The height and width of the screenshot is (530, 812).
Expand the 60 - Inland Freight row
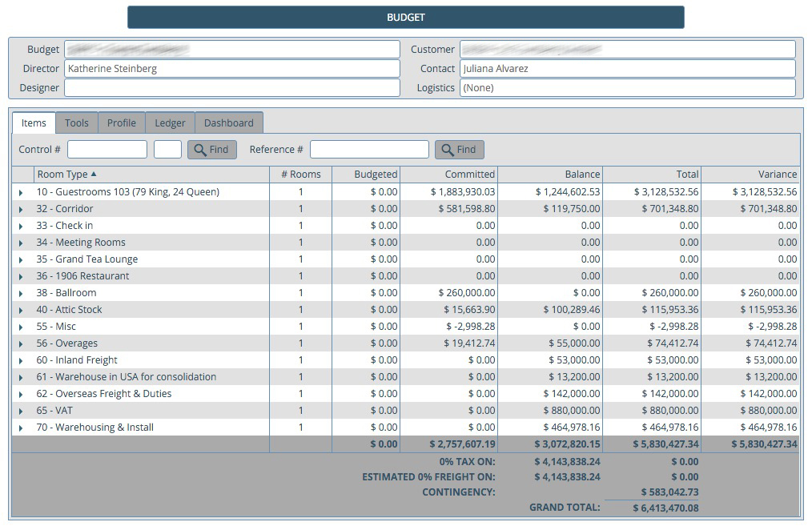pyautogui.click(x=21, y=361)
